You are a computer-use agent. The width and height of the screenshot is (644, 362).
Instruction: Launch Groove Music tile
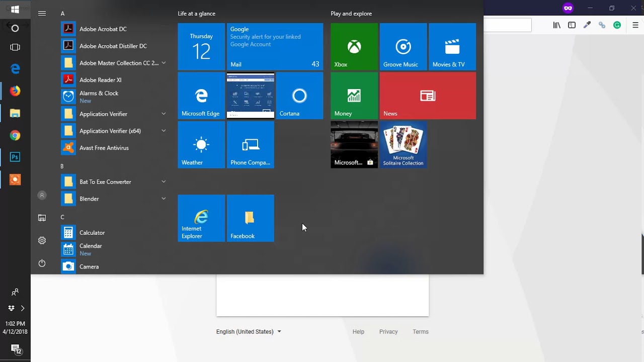click(x=403, y=46)
